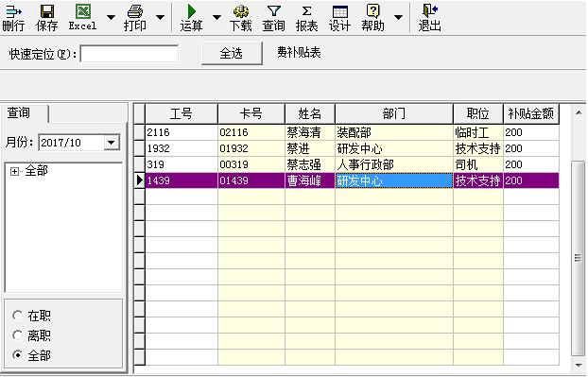
Task: Select the name cell 蔡进
Action: point(310,148)
